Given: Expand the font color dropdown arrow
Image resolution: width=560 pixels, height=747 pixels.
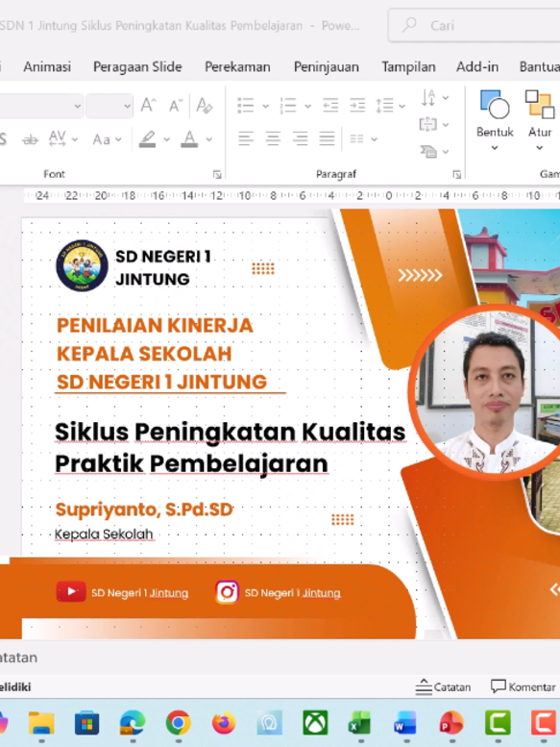Looking at the screenshot, I should [208, 139].
